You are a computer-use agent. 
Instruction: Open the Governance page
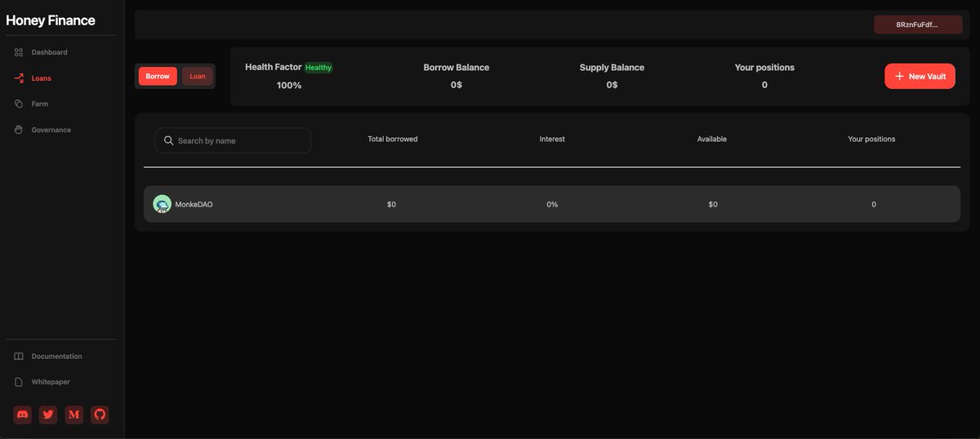(51, 130)
